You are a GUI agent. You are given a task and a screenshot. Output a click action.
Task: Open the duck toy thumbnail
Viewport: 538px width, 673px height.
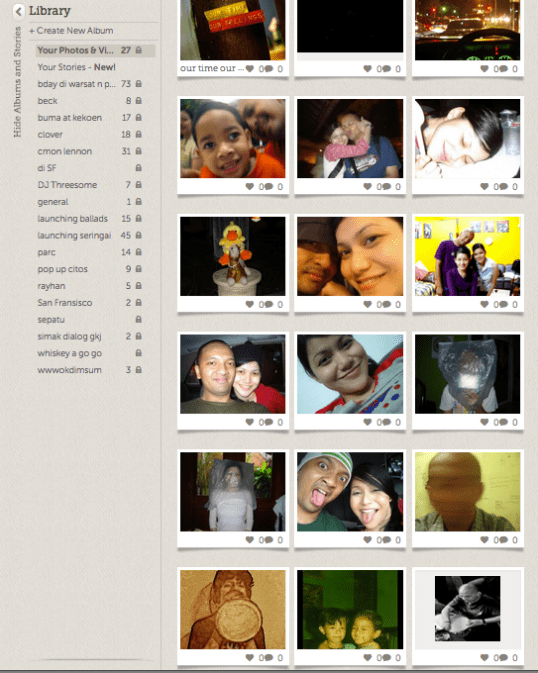(233, 256)
